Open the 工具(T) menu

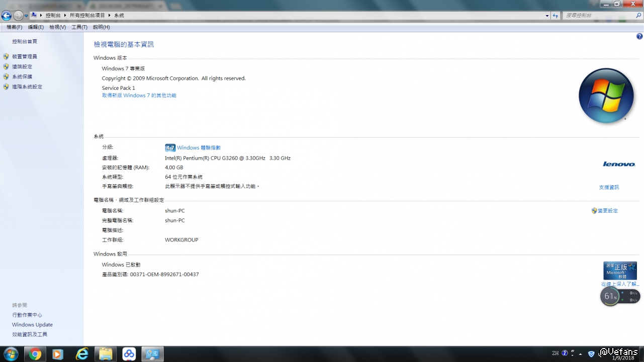[x=79, y=27]
